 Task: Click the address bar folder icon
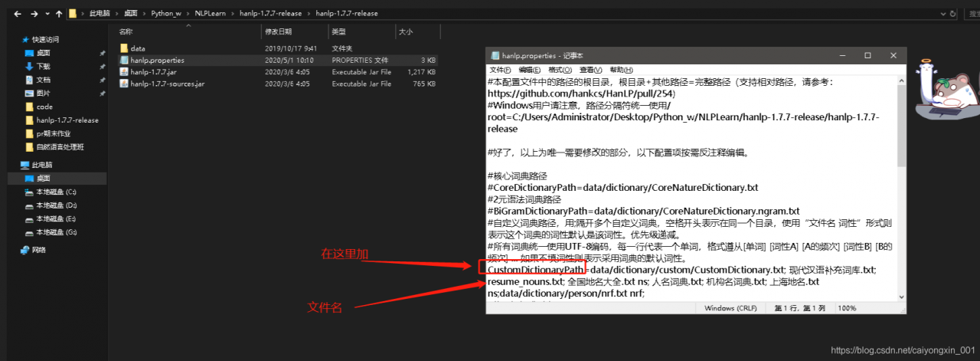73,14
